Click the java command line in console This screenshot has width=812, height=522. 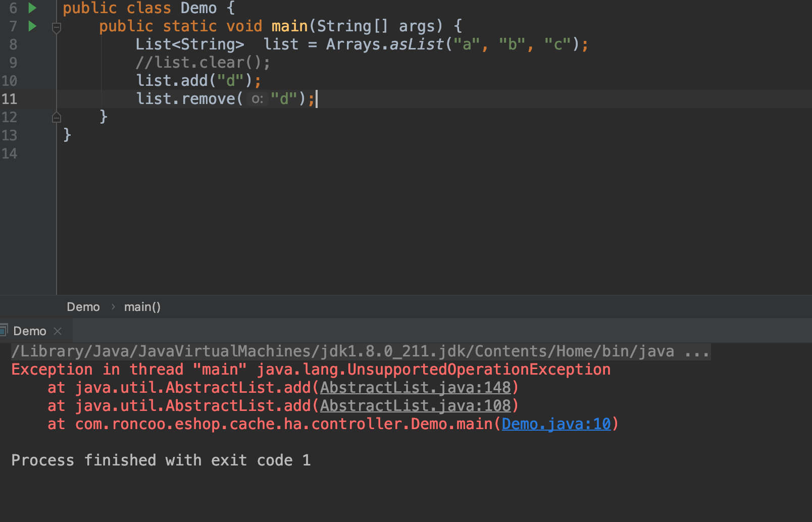[x=361, y=351]
